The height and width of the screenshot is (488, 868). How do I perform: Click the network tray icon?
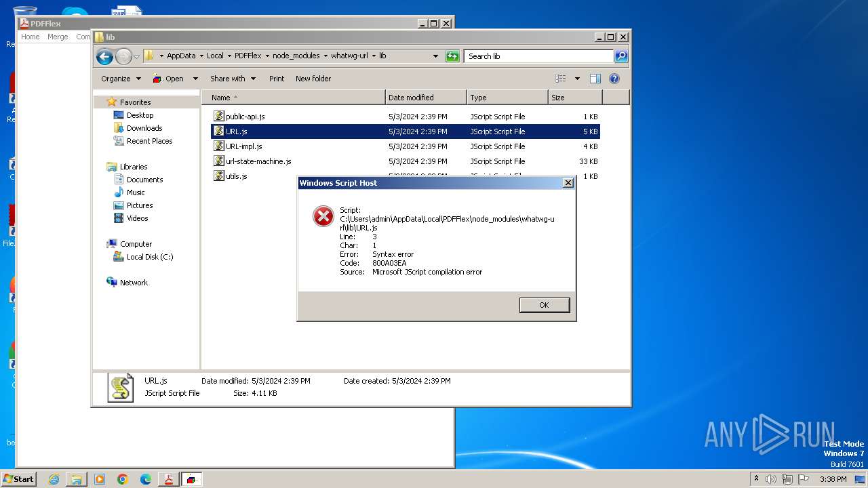787,479
